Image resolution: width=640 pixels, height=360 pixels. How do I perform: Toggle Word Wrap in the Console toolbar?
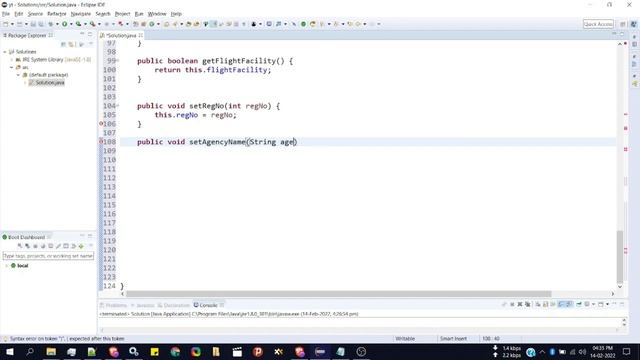pos(553,304)
